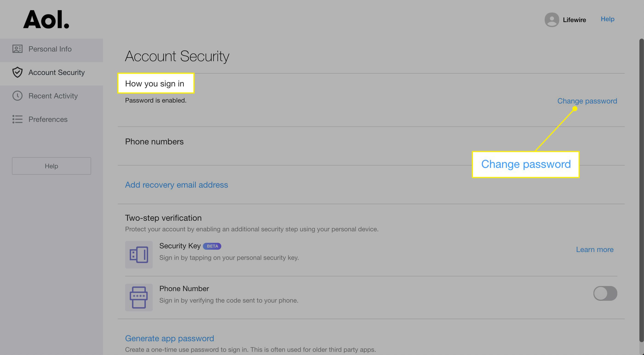Click Change password link
Viewport: 644px width, 355px height.
tap(587, 100)
